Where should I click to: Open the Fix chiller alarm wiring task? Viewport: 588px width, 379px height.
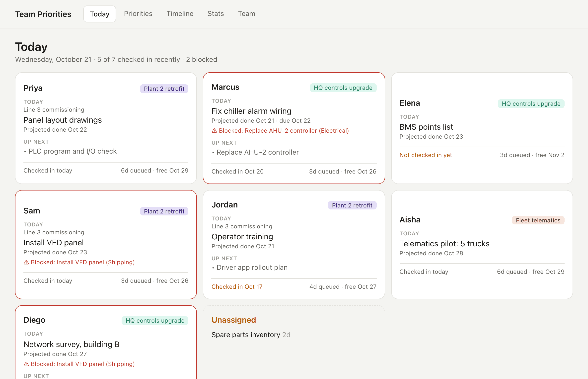251,111
